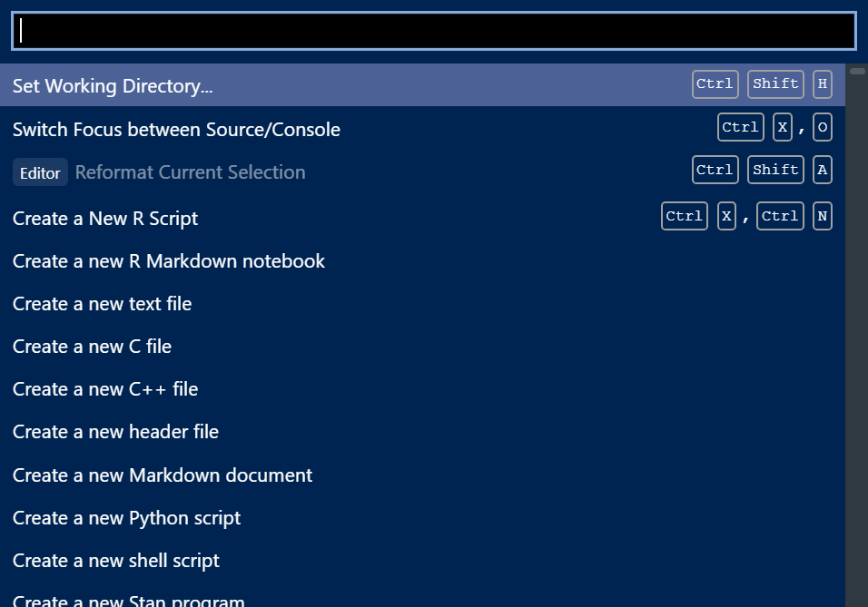Click the N key badge for New R Script
Screen dimensions: 868x607
pyautogui.click(x=822, y=216)
